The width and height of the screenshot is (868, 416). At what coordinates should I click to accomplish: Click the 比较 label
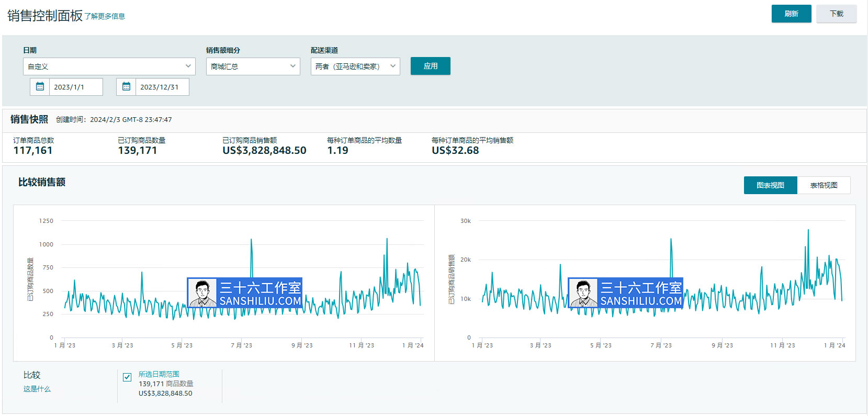pos(32,375)
